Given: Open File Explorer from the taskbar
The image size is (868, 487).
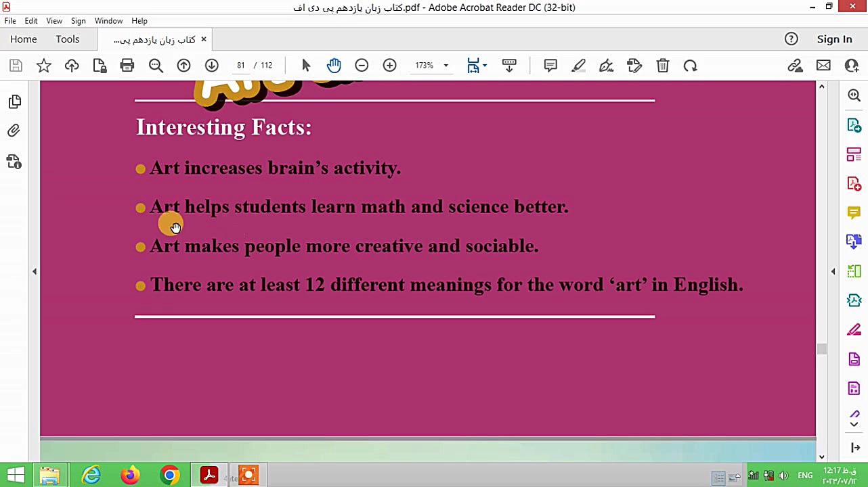Looking at the screenshot, I should (x=49, y=475).
